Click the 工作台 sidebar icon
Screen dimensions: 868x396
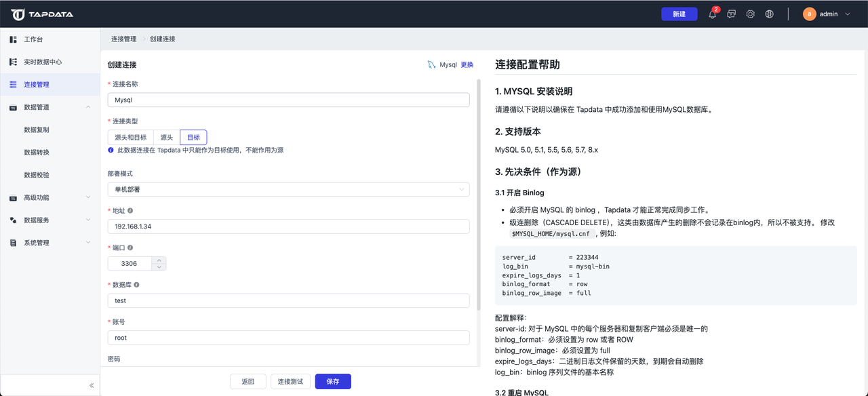[x=13, y=39]
